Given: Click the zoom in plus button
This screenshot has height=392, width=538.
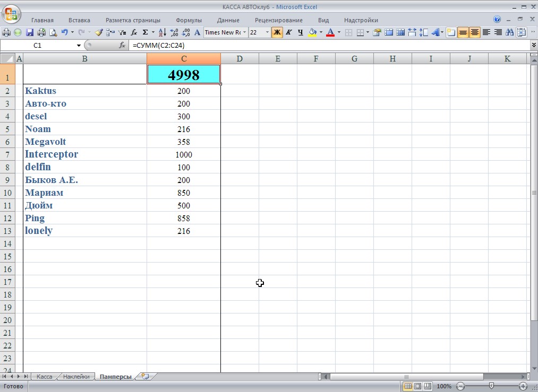Looking at the screenshot, I should point(523,386).
